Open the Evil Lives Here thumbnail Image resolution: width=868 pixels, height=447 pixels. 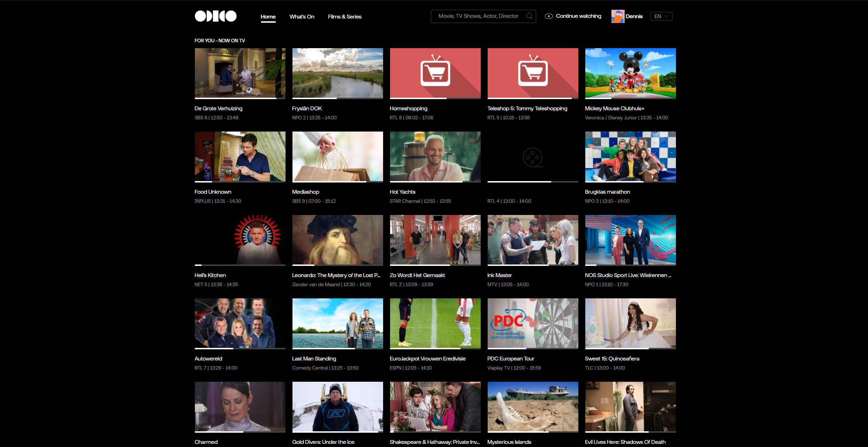(630, 407)
